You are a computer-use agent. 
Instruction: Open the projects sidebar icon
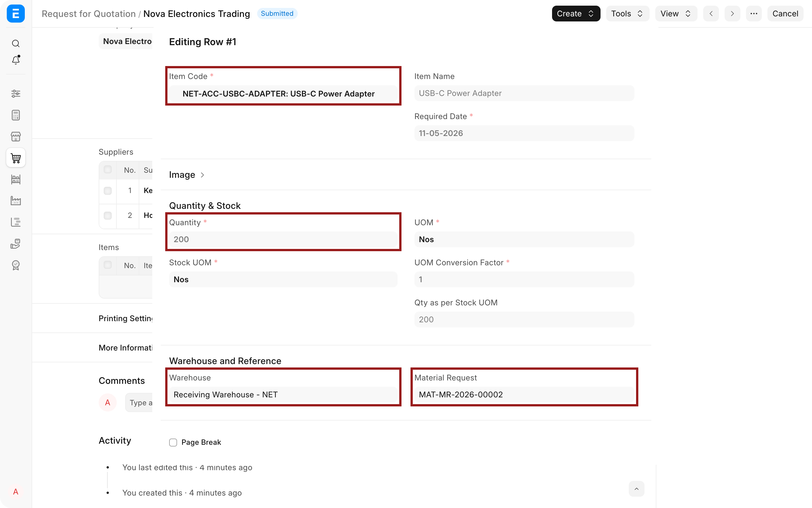tap(16, 222)
